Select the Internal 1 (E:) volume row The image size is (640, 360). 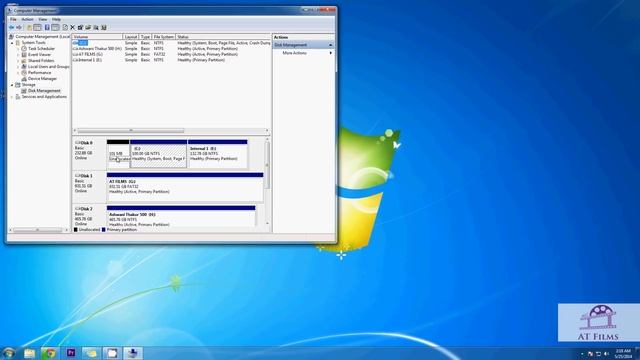coord(171,60)
